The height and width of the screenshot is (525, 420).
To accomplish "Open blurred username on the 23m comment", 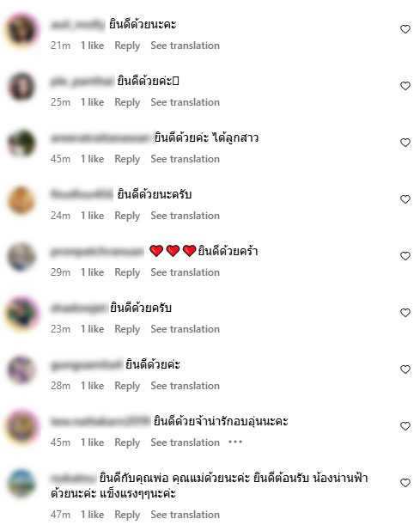I will tap(78, 308).
